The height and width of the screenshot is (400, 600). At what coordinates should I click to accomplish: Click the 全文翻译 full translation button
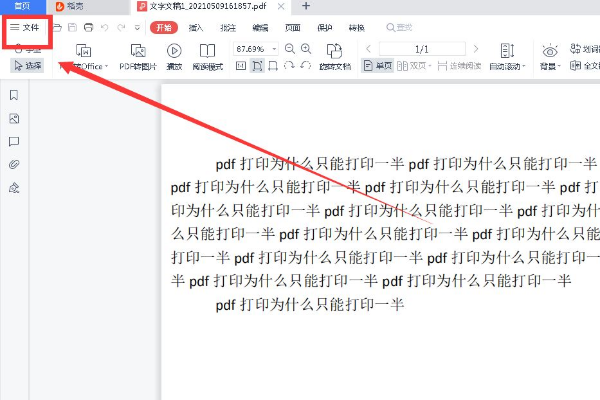pyautogui.click(x=585, y=66)
